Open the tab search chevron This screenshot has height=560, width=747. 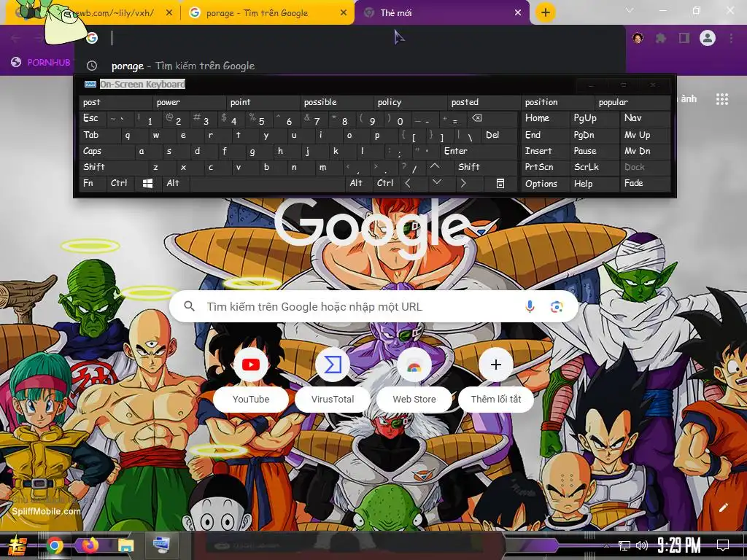click(x=630, y=10)
